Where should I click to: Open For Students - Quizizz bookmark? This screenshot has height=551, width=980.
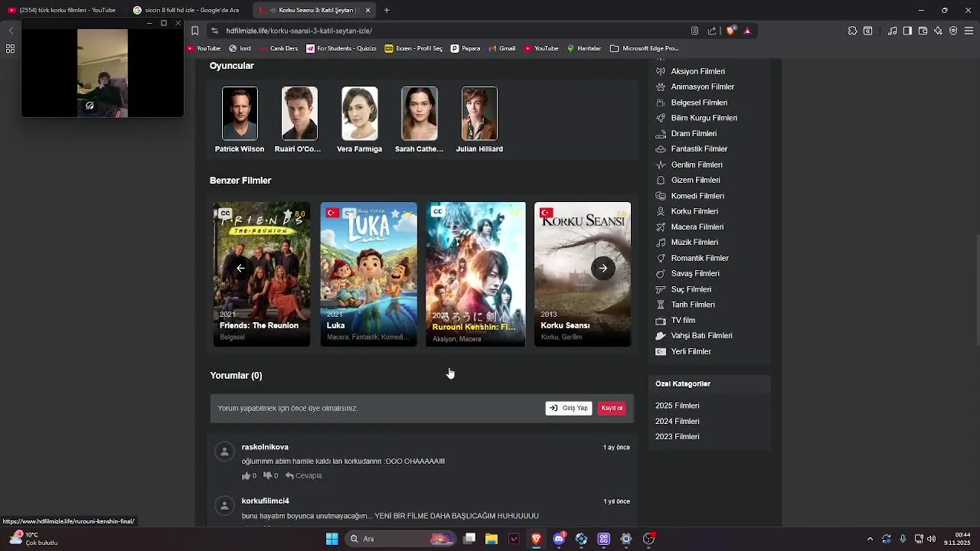pyautogui.click(x=341, y=48)
